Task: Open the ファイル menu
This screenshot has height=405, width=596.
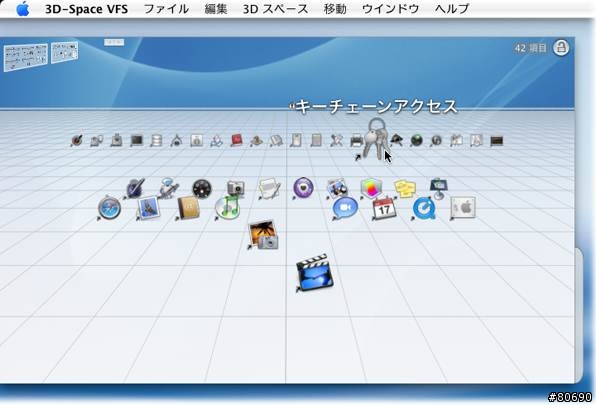Action: pyautogui.click(x=166, y=9)
